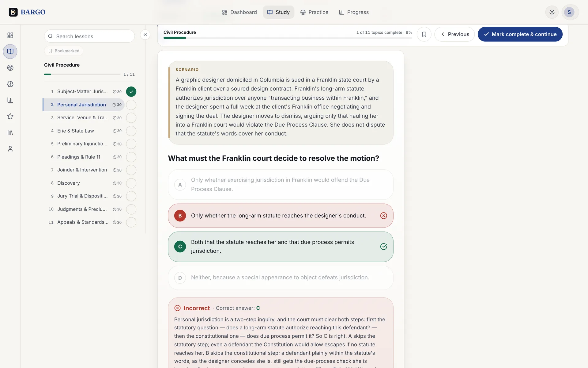Toggle completion circle for Pleadings & Rule 11
This screenshot has height=368, width=588.
pyautogui.click(x=131, y=157)
